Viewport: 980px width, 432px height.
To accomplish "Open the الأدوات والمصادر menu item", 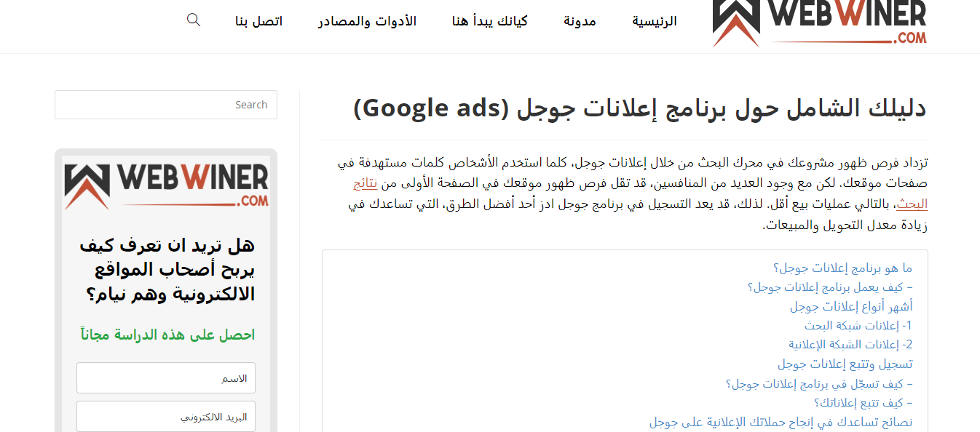I will coord(367,21).
